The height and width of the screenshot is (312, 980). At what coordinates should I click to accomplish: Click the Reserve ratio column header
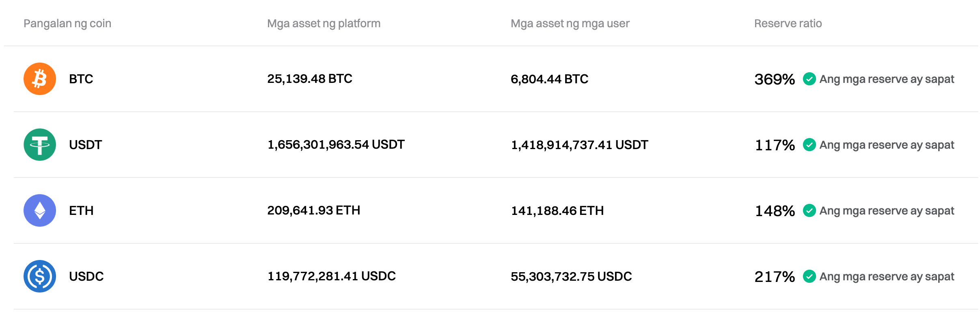(788, 24)
